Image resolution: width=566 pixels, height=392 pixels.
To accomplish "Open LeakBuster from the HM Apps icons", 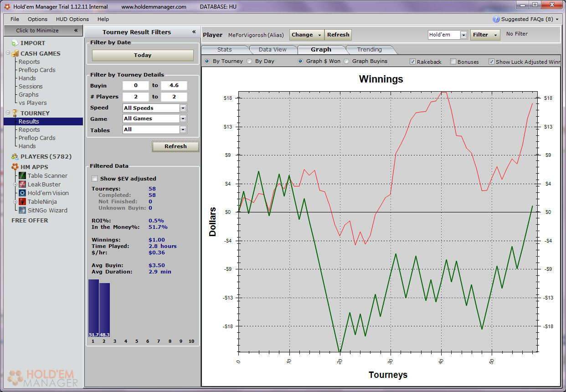I will click(22, 184).
